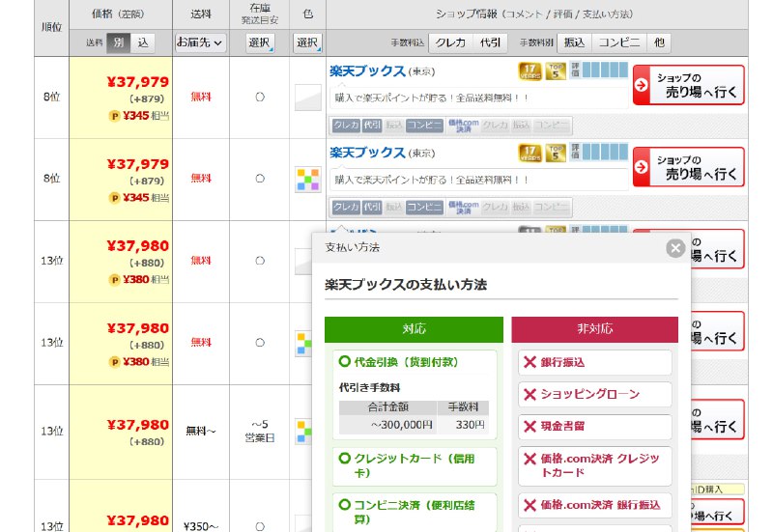
Task: Click the 17 Years badge in first row
Action: [529, 70]
